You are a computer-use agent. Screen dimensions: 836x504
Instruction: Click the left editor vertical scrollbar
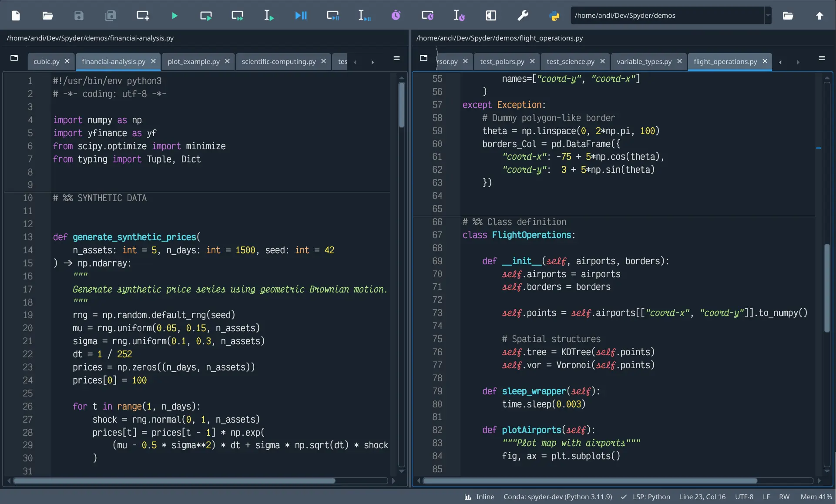point(401,105)
